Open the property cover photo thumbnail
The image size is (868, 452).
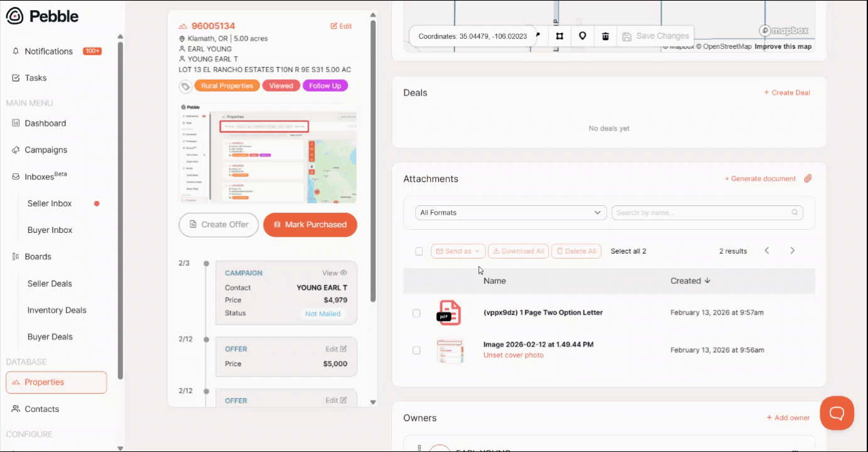coord(268,153)
